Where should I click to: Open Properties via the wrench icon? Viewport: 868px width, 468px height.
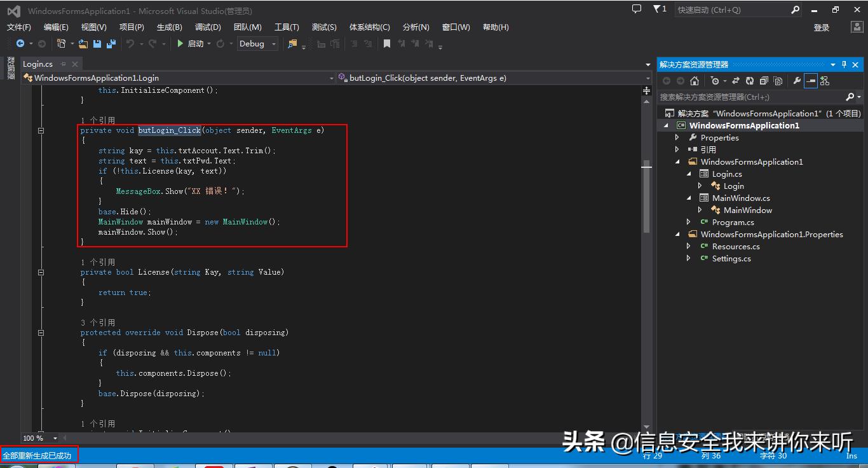pyautogui.click(x=796, y=81)
